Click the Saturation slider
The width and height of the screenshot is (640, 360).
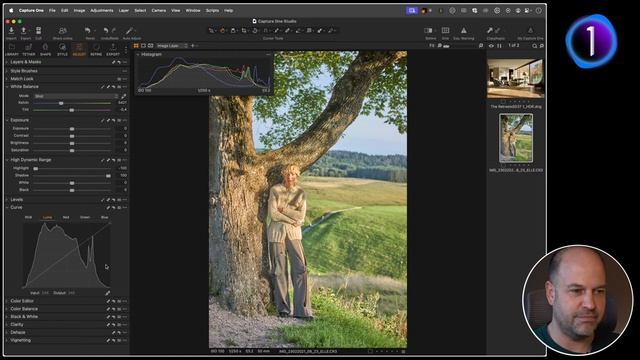pyautogui.click(x=72, y=151)
